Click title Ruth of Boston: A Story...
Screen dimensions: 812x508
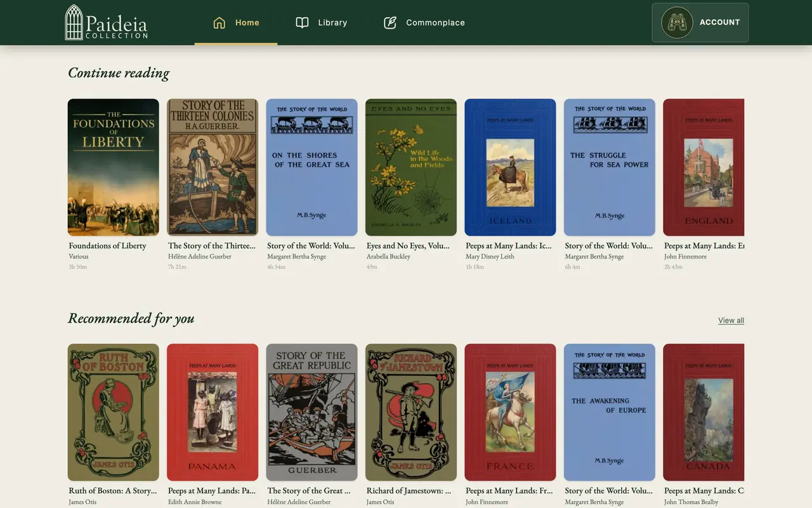click(112, 491)
